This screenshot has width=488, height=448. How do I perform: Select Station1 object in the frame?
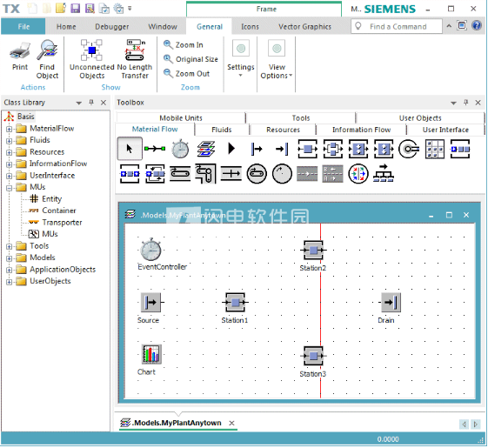click(235, 303)
